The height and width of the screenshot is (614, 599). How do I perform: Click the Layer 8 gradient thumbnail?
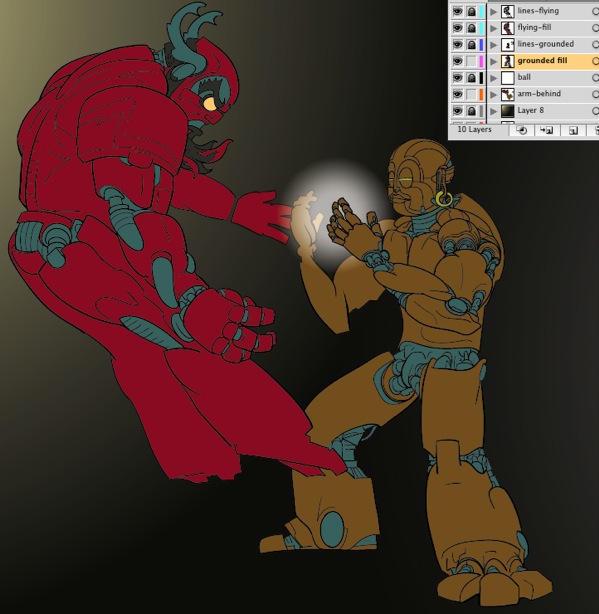tap(507, 111)
